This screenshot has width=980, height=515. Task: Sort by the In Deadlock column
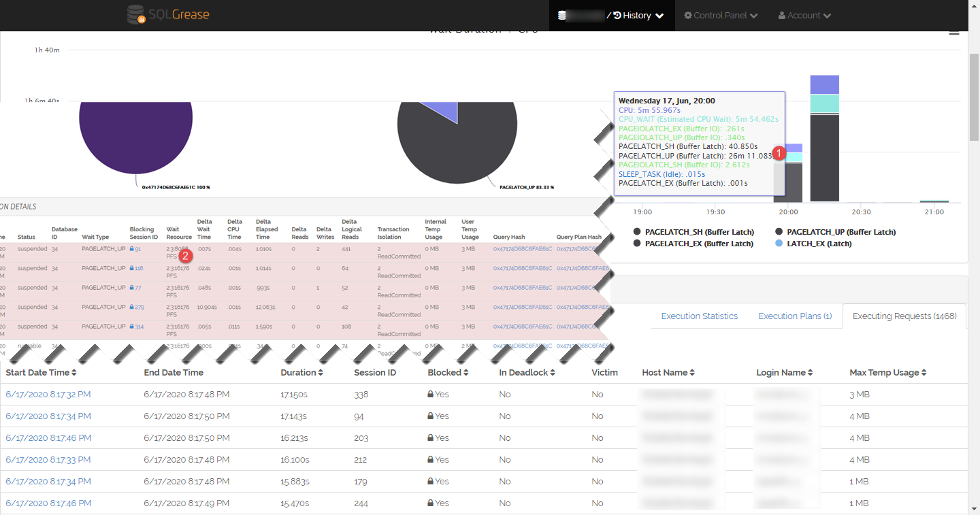(527, 373)
